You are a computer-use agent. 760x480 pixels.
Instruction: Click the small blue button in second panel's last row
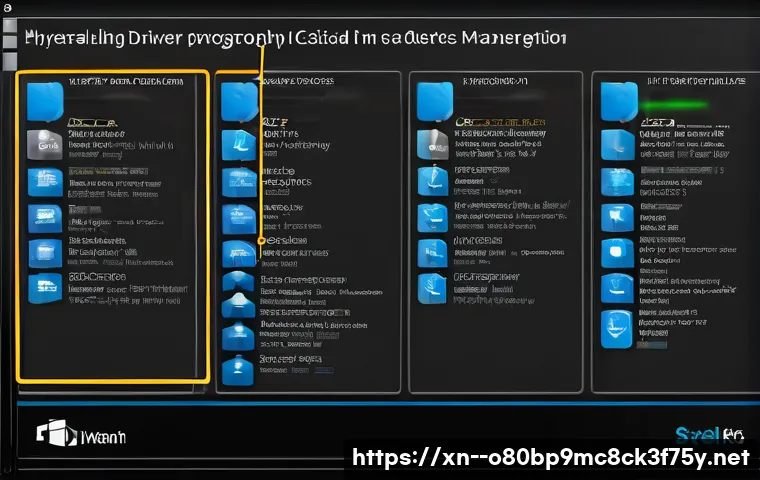tap(324, 370)
